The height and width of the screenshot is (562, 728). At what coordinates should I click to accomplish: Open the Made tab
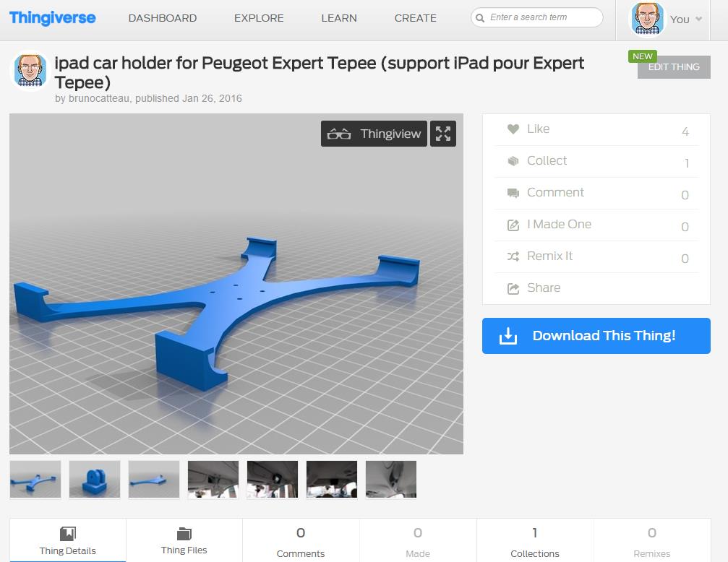point(418,540)
